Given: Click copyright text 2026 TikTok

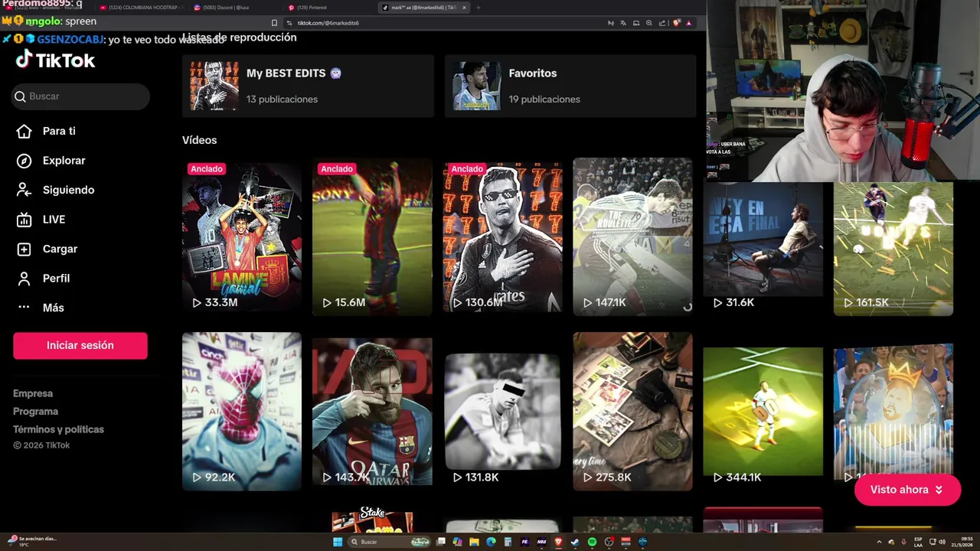Looking at the screenshot, I should [x=41, y=445].
